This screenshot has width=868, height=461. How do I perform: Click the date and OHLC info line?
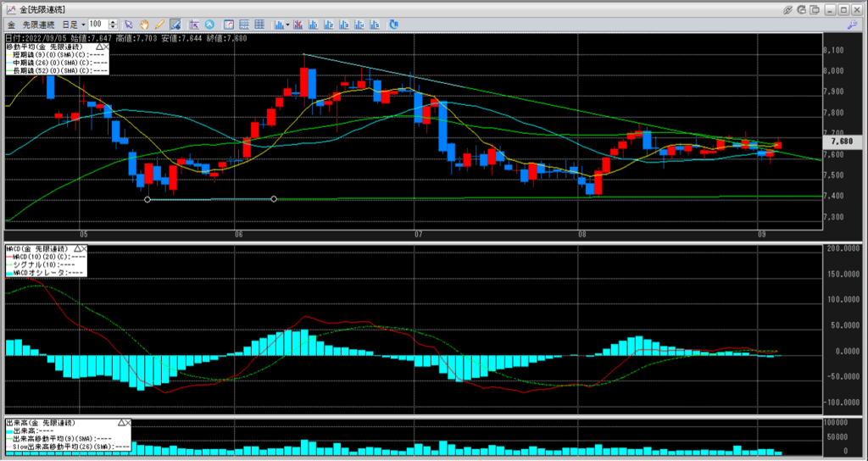pyautogui.click(x=125, y=38)
